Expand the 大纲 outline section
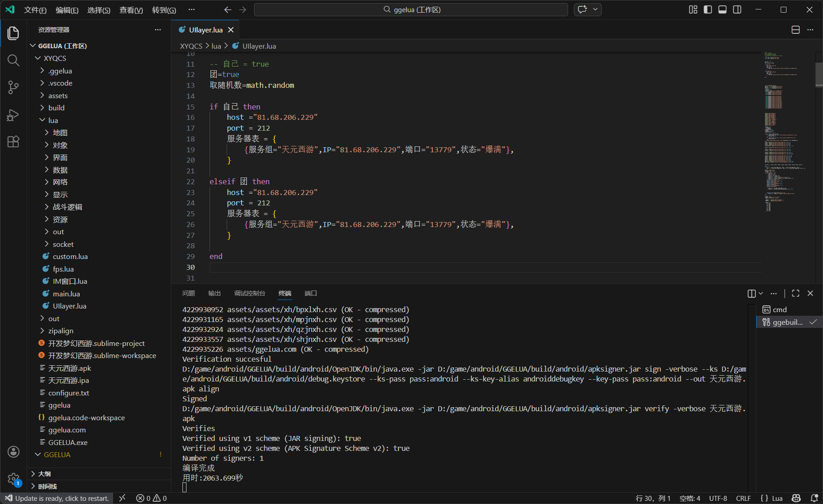Viewport: 823px width, 504px height. pos(44,474)
